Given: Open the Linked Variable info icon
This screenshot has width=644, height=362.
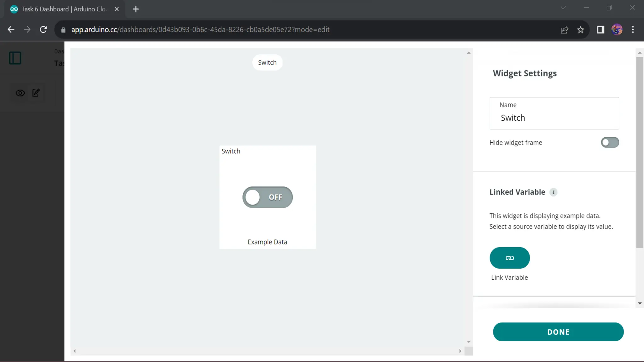Looking at the screenshot, I should (553, 192).
